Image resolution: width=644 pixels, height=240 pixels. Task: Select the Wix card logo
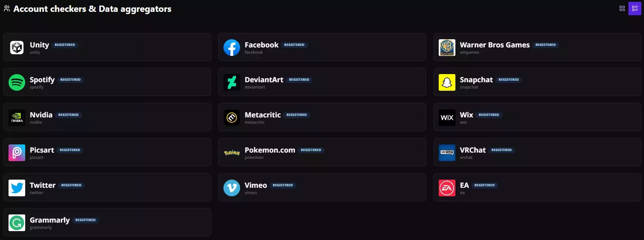447,117
